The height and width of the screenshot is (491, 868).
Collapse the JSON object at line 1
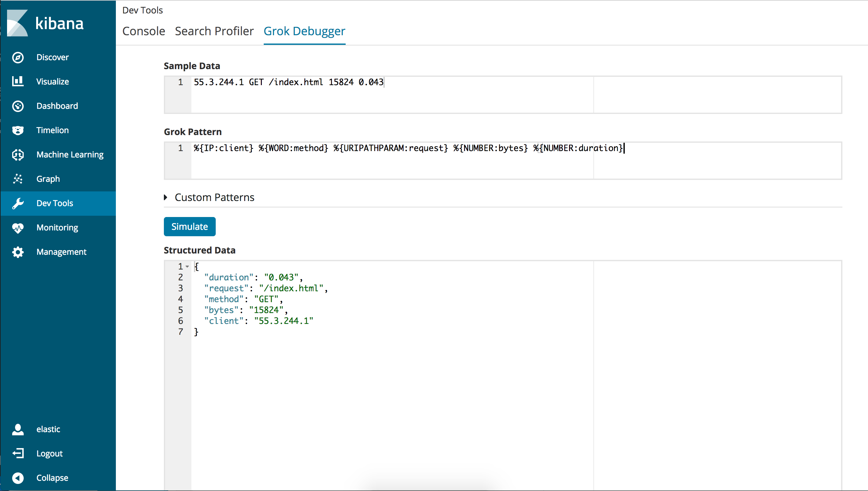(x=188, y=266)
